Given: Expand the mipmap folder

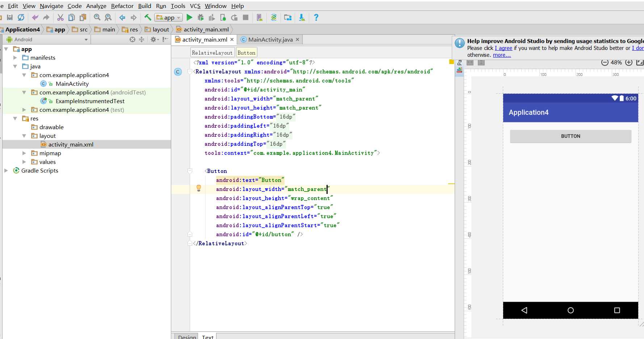Looking at the screenshot, I should click(24, 153).
